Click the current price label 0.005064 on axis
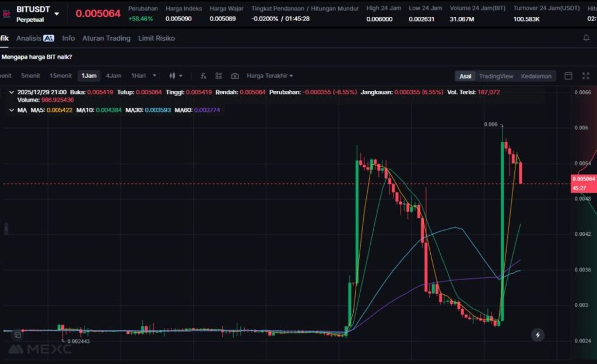The height and width of the screenshot is (364, 597). click(584, 179)
